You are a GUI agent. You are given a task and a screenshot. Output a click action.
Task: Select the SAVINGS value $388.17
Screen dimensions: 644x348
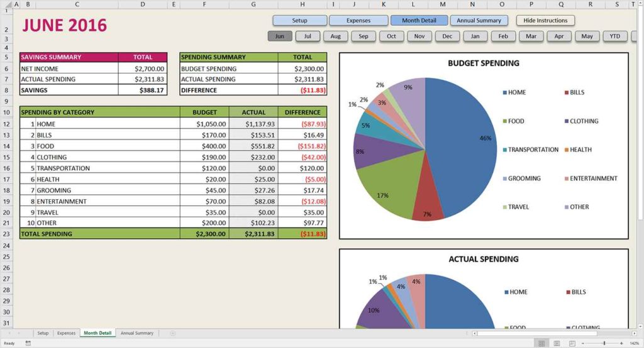point(143,90)
